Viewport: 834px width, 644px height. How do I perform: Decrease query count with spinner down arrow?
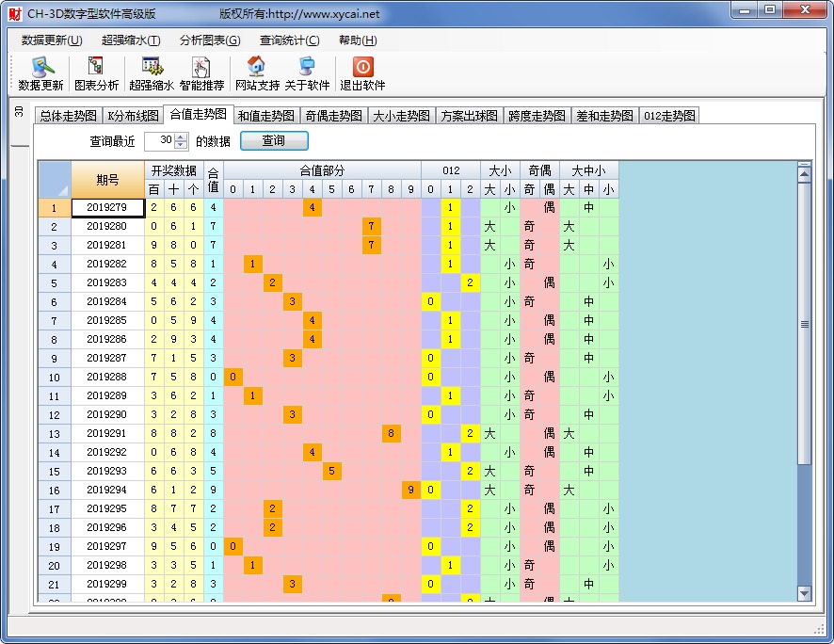(181, 145)
